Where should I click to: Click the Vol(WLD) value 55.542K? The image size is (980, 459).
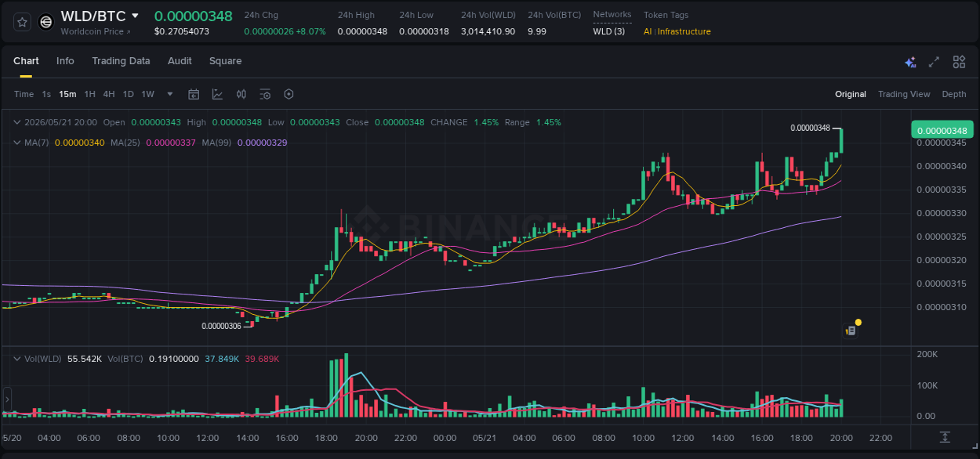pyautogui.click(x=85, y=358)
